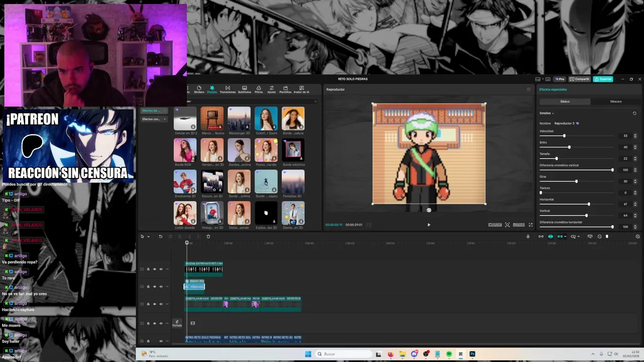Play the preview in the player

point(429,225)
